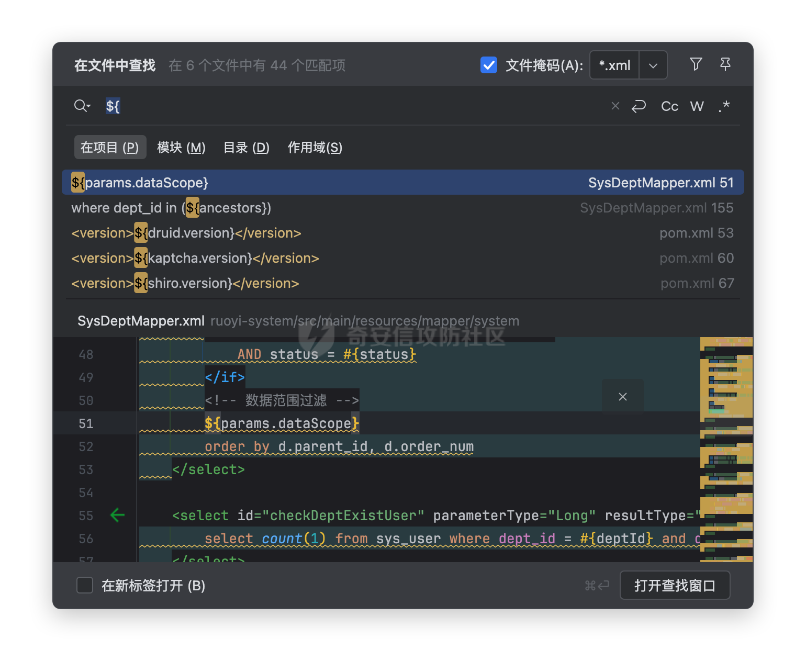Select the 作用域(S) scope tab
This screenshot has width=806, height=672.
tap(315, 148)
